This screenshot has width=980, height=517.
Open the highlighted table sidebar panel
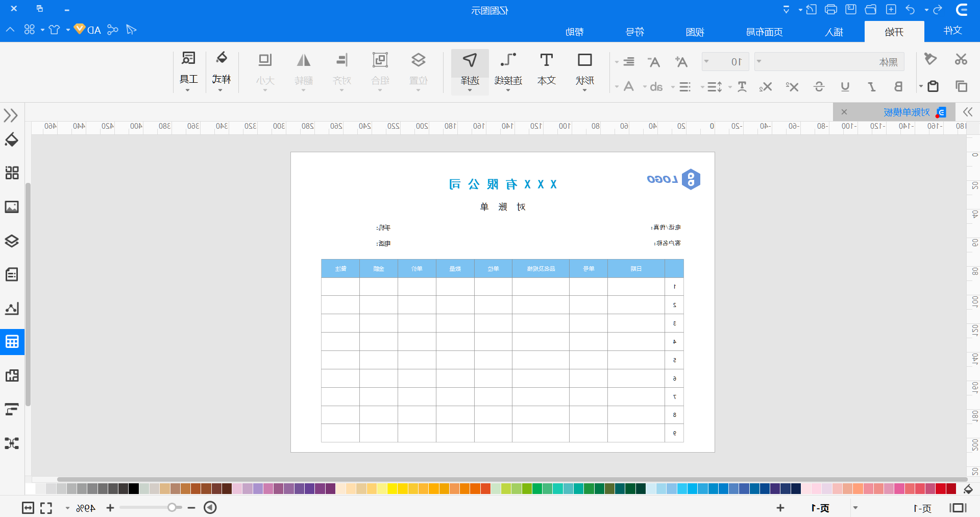tap(12, 342)
